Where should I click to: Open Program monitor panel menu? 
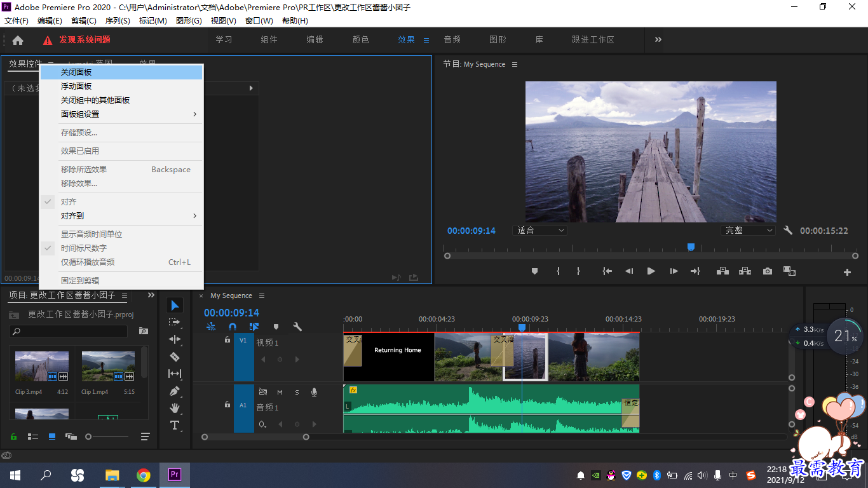[515, 64]
